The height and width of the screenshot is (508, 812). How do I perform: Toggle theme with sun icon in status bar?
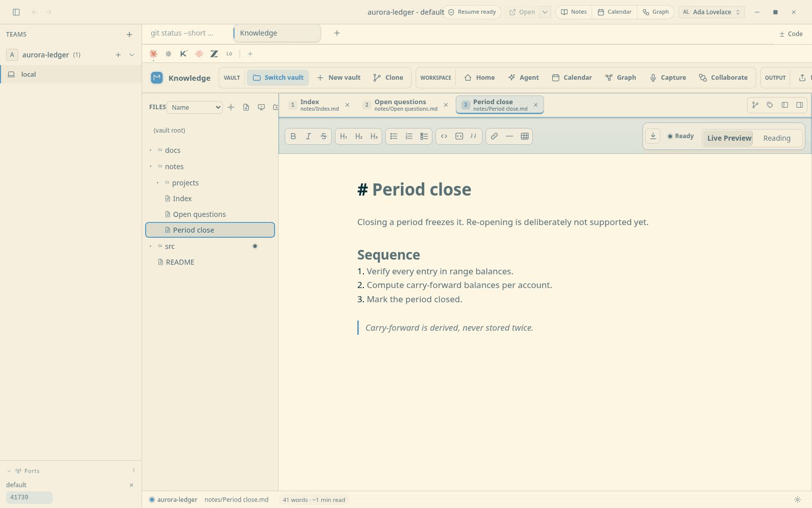(x=797, y=500)
